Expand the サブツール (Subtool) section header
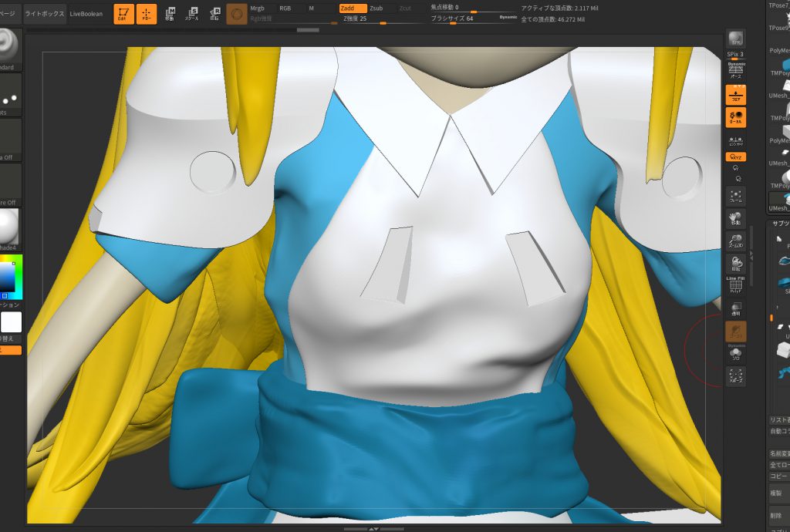The width and height of the screenshot is (790, 532). tap(780, 224)
